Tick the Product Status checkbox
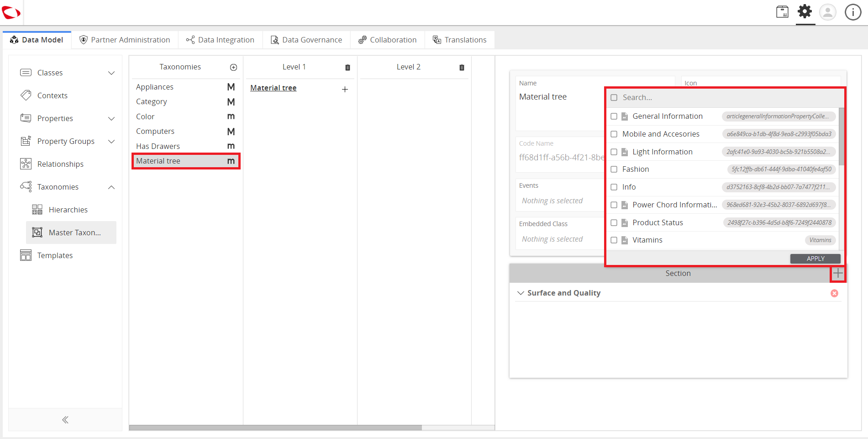The width and height of the screenshot is (868, 439). click(x=614, y=223)
